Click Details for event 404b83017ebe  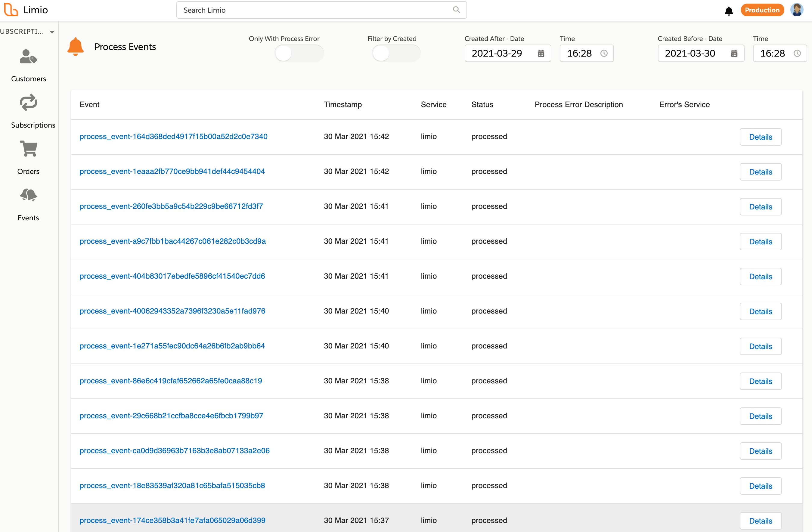coord(760,276)
